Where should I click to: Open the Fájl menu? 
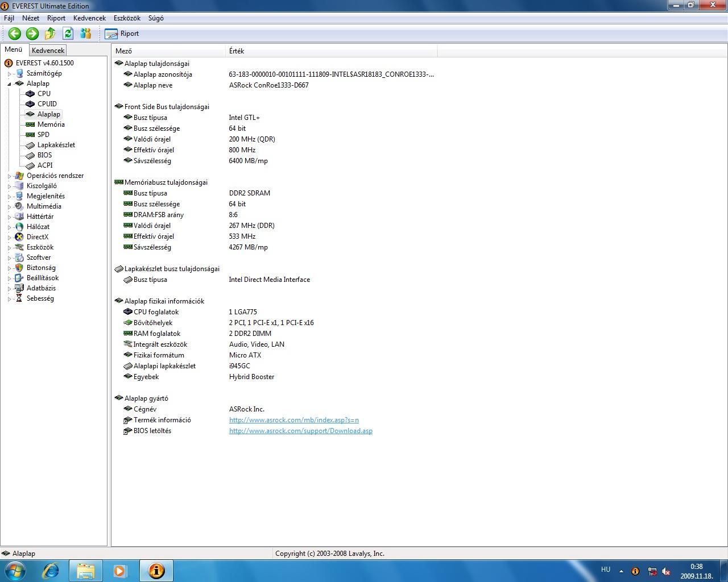click(9, 18)
